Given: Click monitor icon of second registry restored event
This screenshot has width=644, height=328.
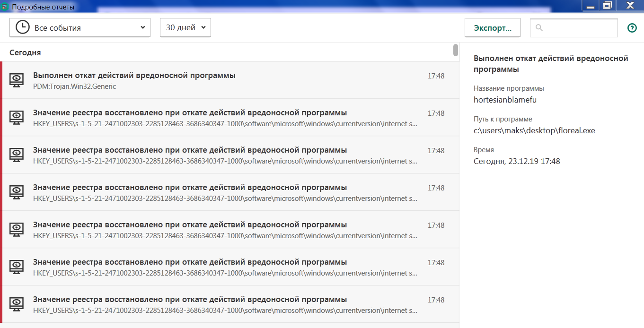Looking at the screenshot, I should pos(17,155).
